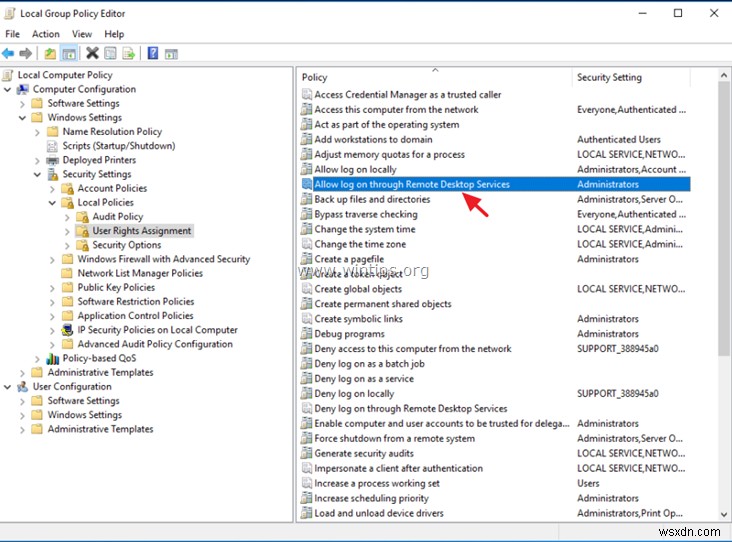Click the Deployed Printers printer icon
732x542 pixels.
pos(53,160)
